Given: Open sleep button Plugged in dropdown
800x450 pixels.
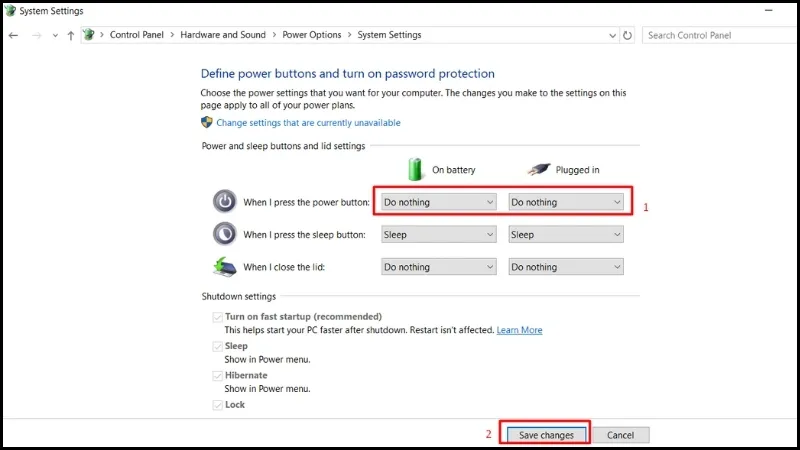Looking at the screenshot, I should point(566,235).
